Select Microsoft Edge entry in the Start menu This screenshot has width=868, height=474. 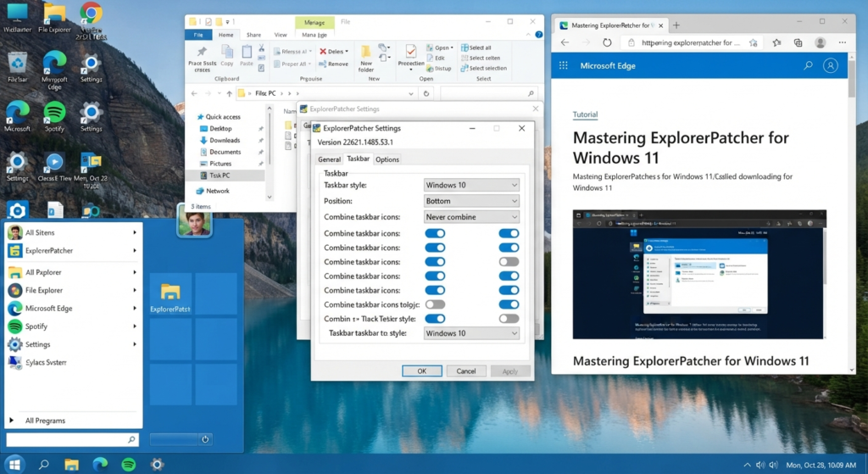coord(73,309)
